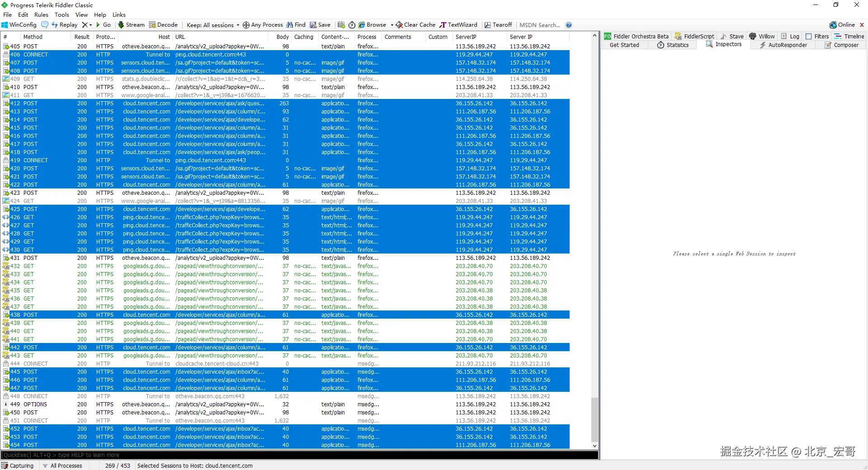Open the Edit menu

click(x=23, y=14)
